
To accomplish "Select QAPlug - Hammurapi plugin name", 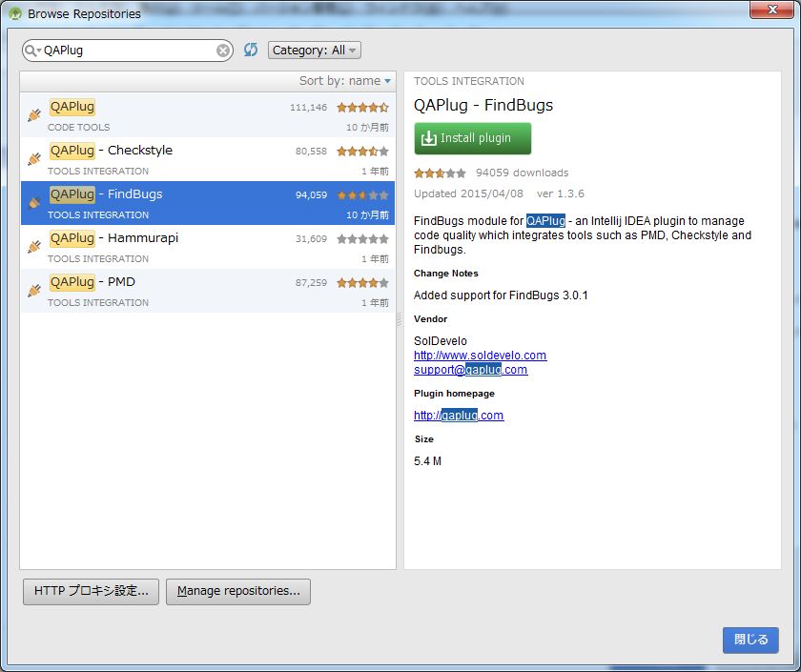I will coord(113,238).
